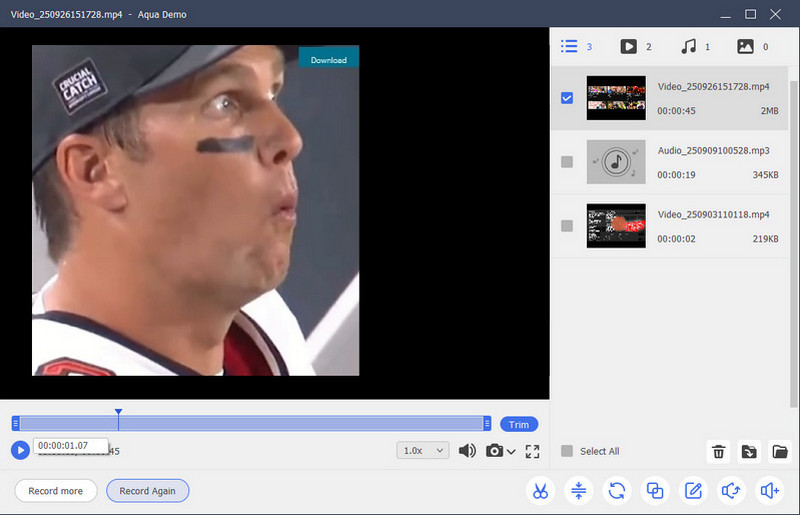Click the convert format icon with circular arrows
800x515 pixels.
pos(617,491)
